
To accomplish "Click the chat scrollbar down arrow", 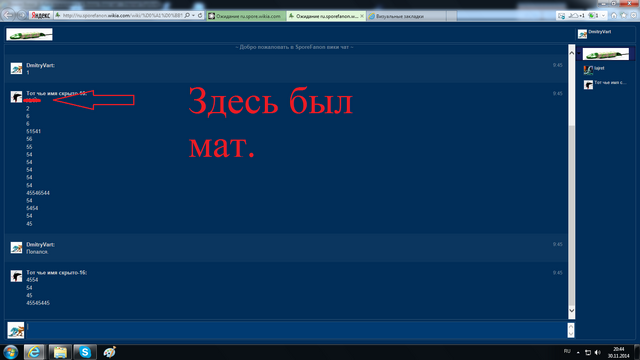I will (x=571, y=311).
